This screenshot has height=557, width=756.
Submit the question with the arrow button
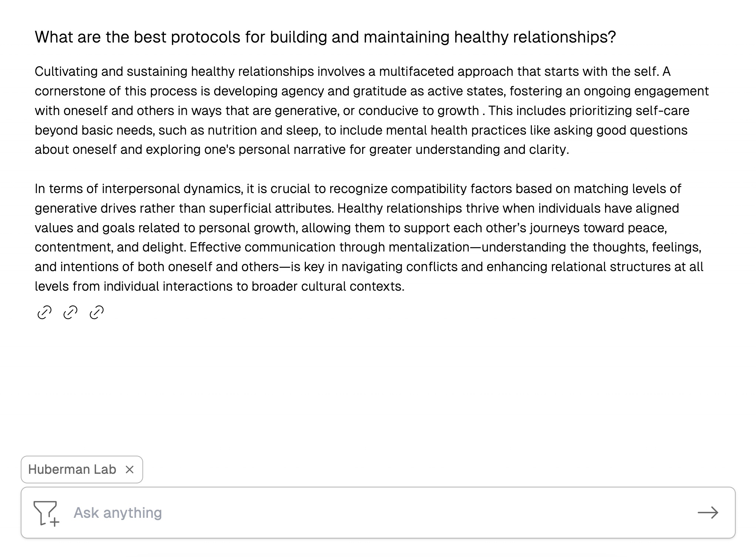point(708,513)
